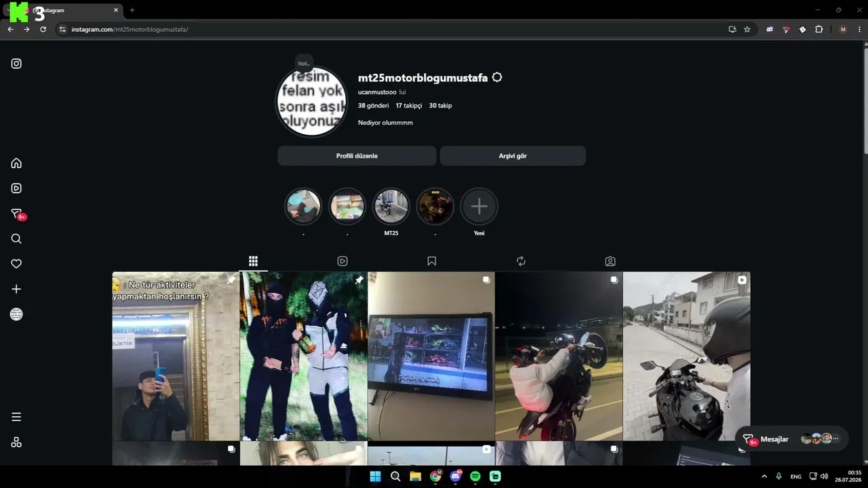Click the instagram.com address bar

point(390,29)
